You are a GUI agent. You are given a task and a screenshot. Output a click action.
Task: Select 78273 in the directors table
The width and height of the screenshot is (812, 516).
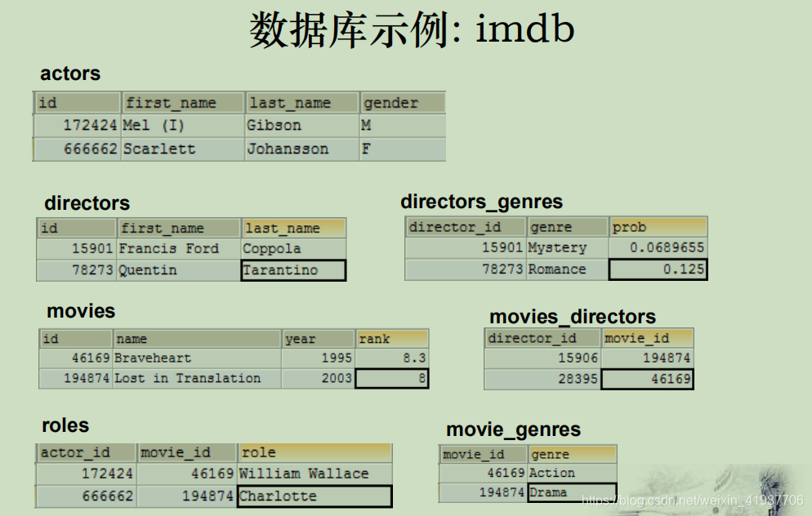point(77,270)
